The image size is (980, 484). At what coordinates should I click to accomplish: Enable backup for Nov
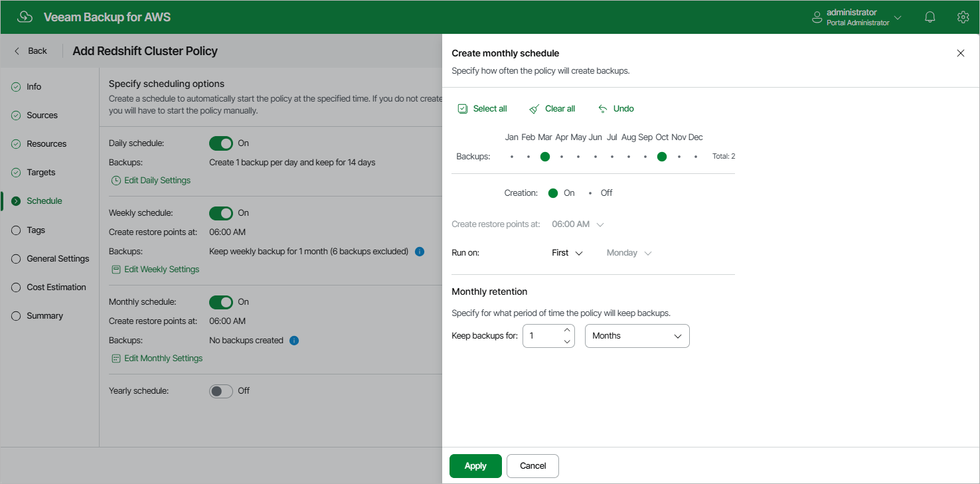point(679,157)
